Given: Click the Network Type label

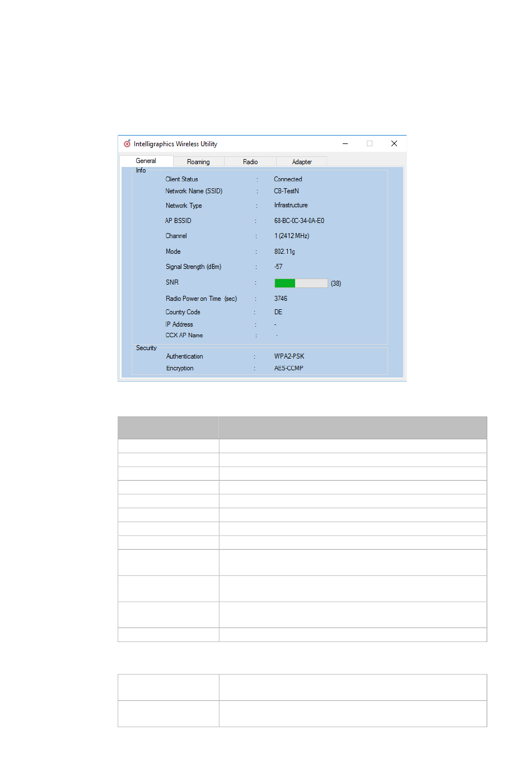Looking at the screenshot, I should 184,206.
